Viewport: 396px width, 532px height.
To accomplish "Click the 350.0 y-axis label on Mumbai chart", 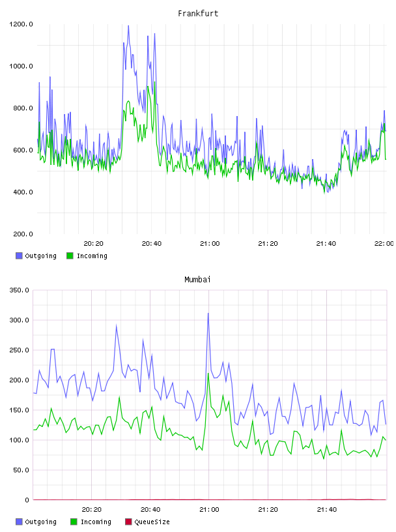I will (19, 290).
